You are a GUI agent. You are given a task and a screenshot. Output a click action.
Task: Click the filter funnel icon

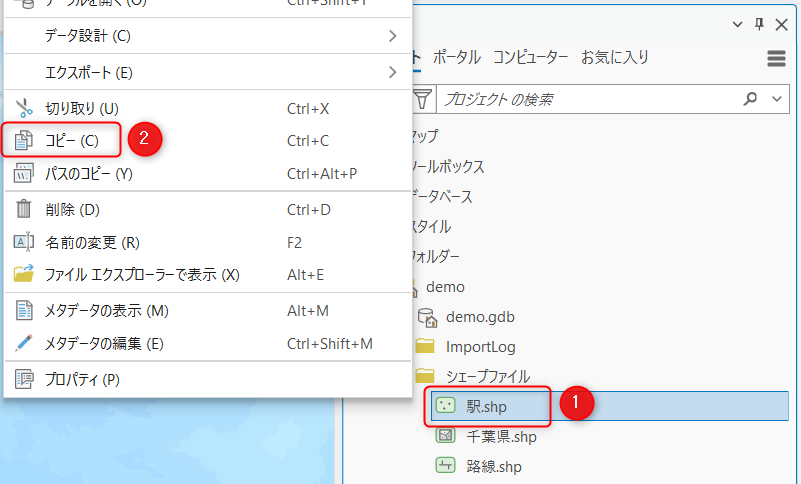click(x=423, y=99)
